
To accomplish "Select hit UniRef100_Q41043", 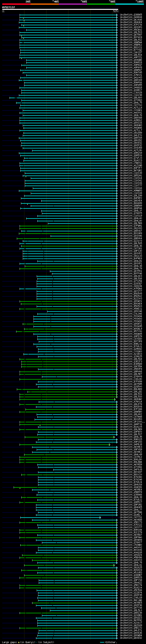I will 131,77.
